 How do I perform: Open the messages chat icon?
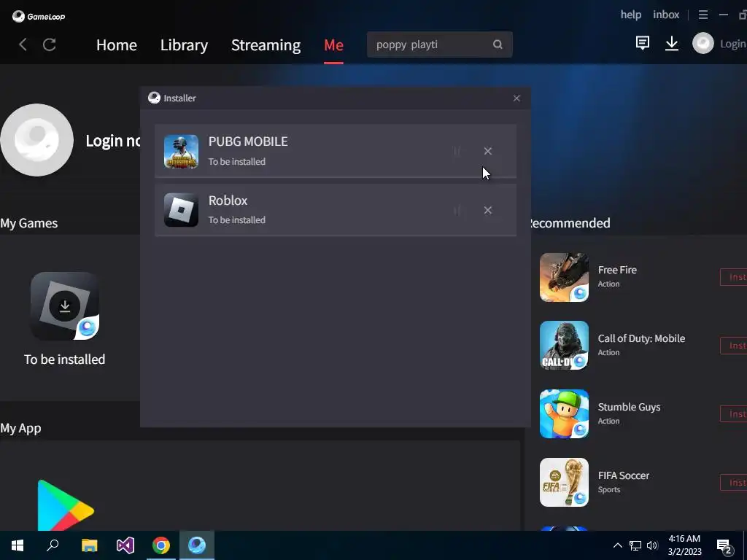pos(643,43)
